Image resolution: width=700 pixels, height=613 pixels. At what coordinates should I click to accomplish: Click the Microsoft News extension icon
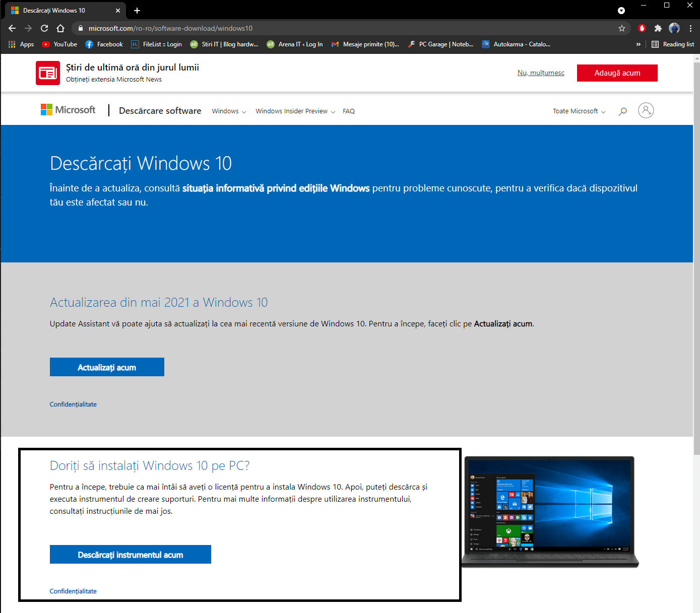(x=48, y=73)
